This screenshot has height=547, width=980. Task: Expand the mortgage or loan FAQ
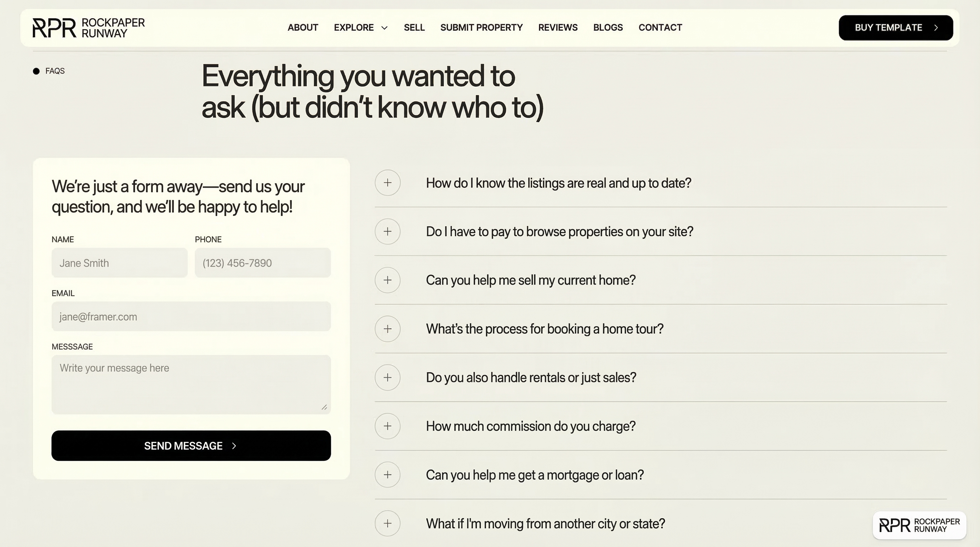[x=535, y=475]
